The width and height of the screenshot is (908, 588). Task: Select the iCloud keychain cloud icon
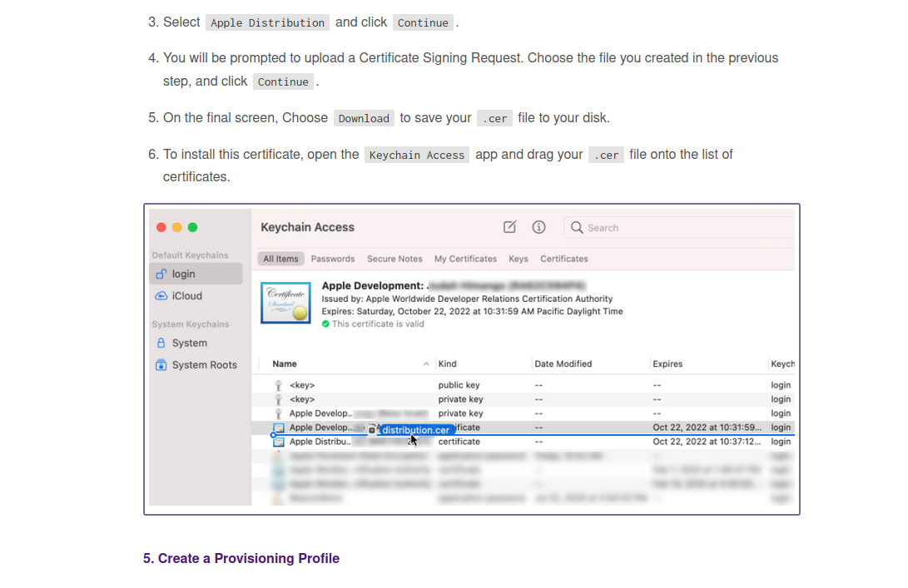(161, 295)
